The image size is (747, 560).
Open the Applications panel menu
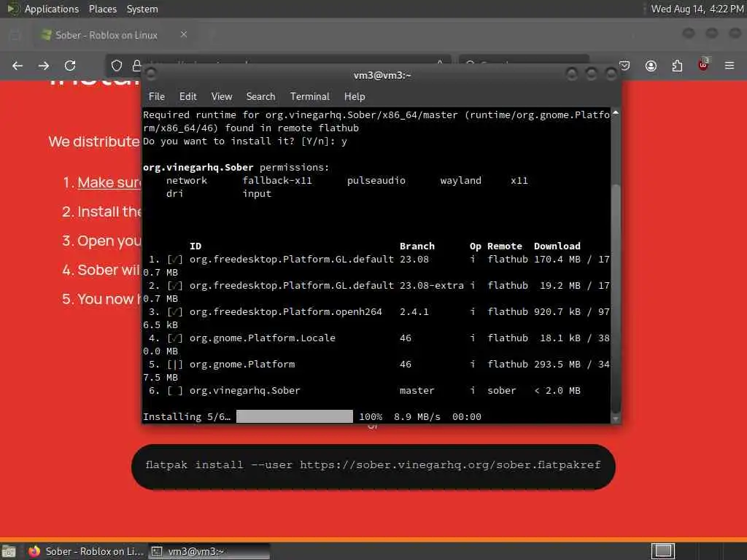point(52,9)
